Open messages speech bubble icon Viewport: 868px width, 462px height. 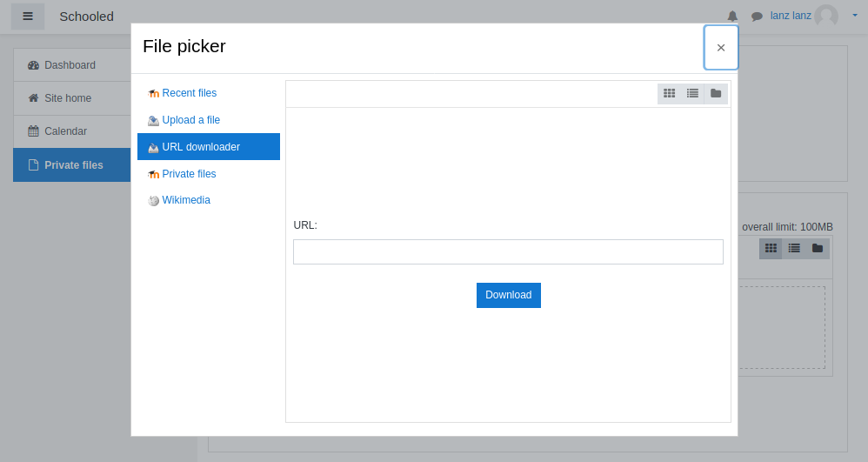click(756, 17)
